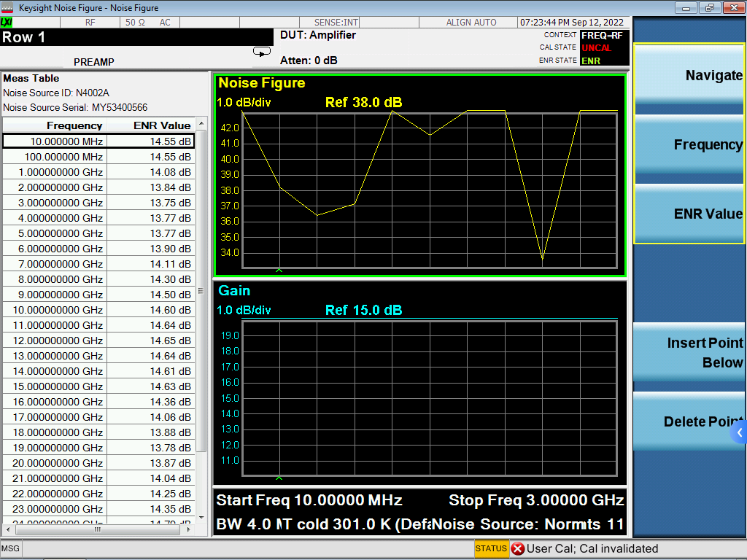The image size is (747, 560).
Task: Click the Atten: 0 dB label
Action: 309,61
